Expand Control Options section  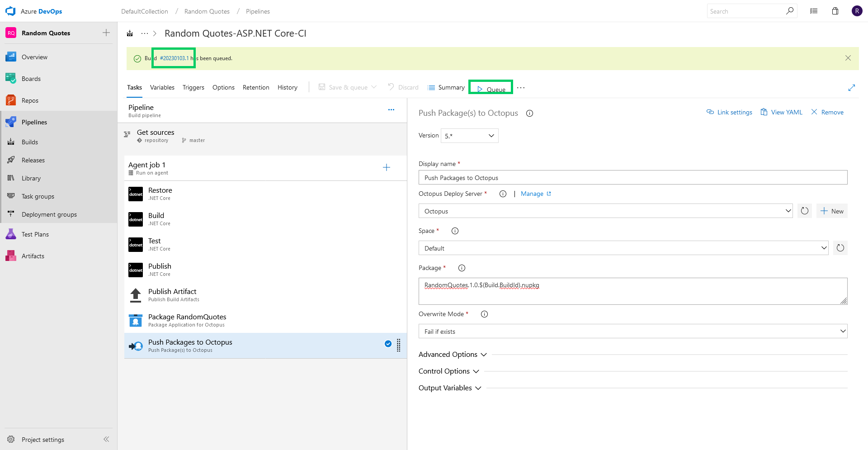point(448,371)
